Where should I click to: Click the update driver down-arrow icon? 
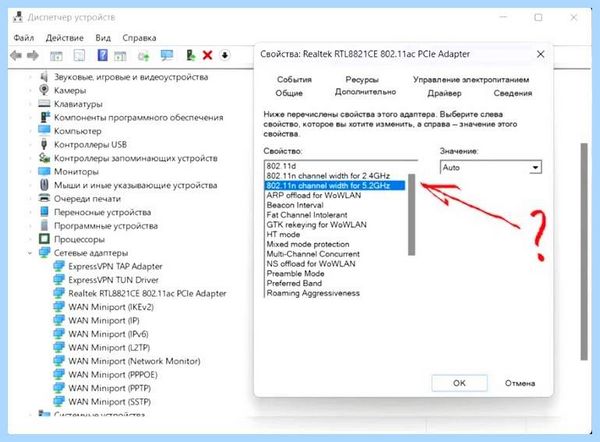click(225, 55)
